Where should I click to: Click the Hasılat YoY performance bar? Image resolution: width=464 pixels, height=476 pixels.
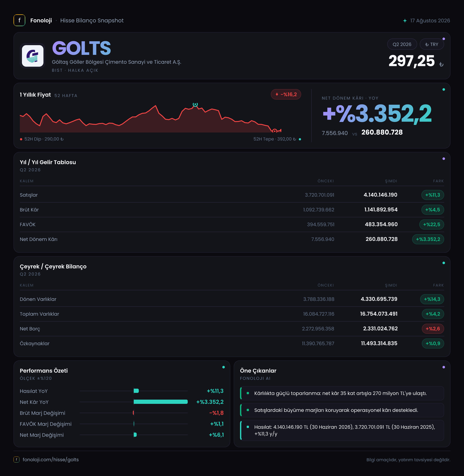click(136, 391)
